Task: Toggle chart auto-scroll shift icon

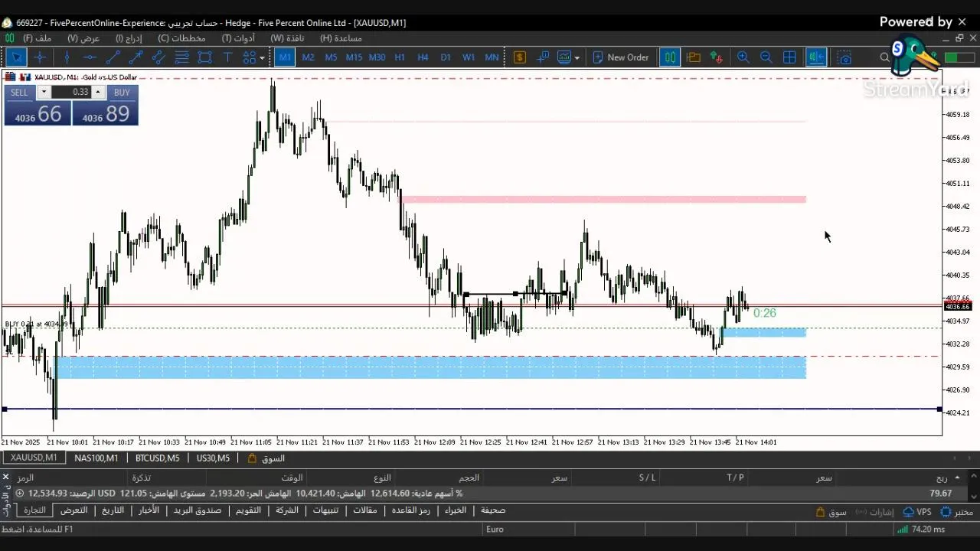Action: pos(816,57)
